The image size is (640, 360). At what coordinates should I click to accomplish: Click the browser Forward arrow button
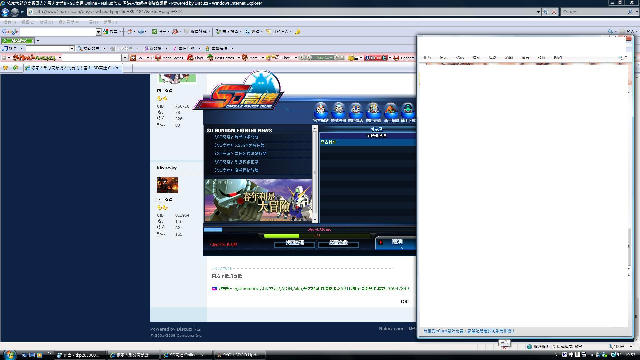[15, 12]
